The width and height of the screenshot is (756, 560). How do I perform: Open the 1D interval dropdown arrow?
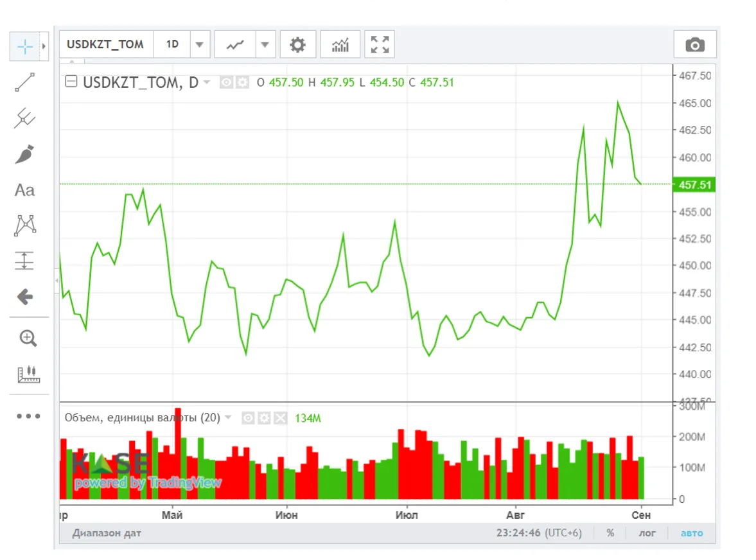[x=199, y=45]
